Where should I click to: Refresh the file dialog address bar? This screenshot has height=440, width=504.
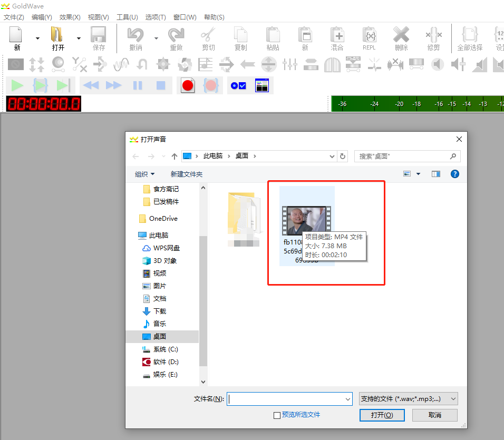(343, 157)
